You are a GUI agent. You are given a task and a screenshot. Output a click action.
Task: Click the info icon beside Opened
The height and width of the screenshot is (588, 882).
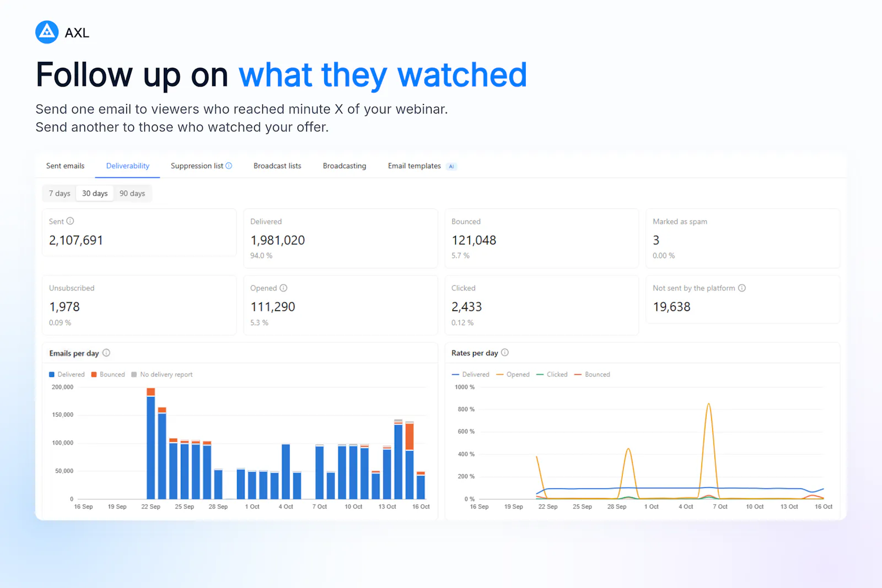click(283, 288)
